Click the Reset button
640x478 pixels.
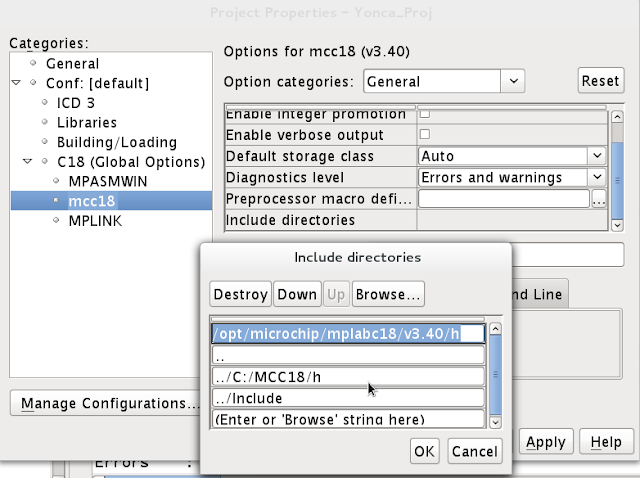point(600,81)
